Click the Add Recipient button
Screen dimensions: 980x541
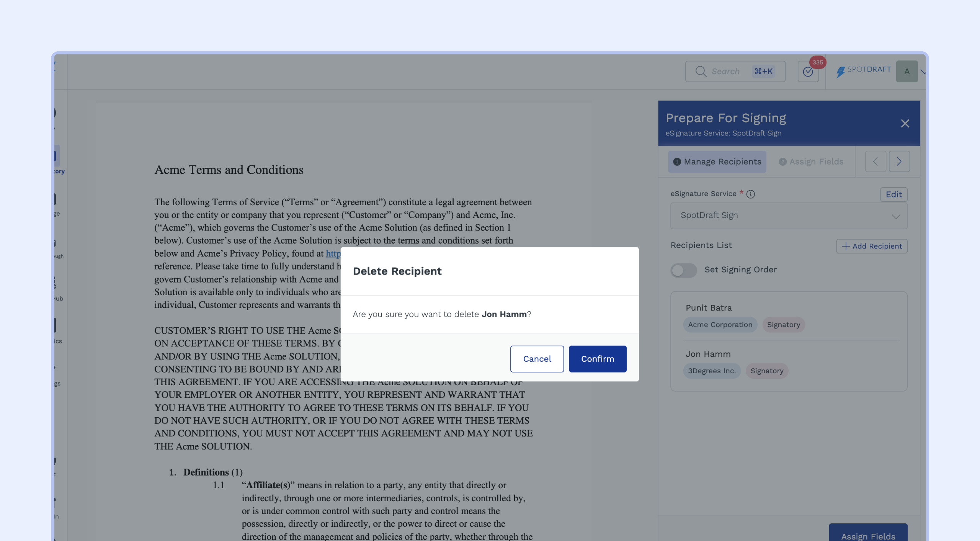[x=872, y=246]
